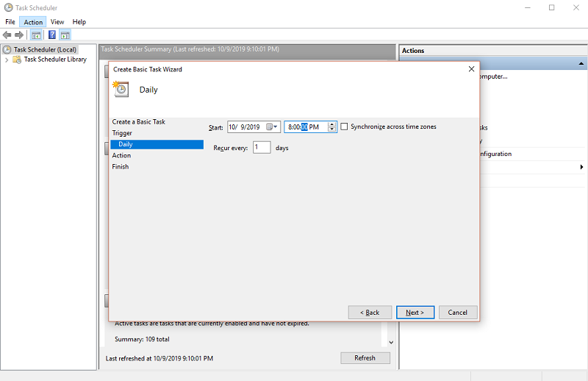Click the Task Scheduler clock icon in title bar
The height and width of the screenshot is (381, 588).
(x=8, y=7)
